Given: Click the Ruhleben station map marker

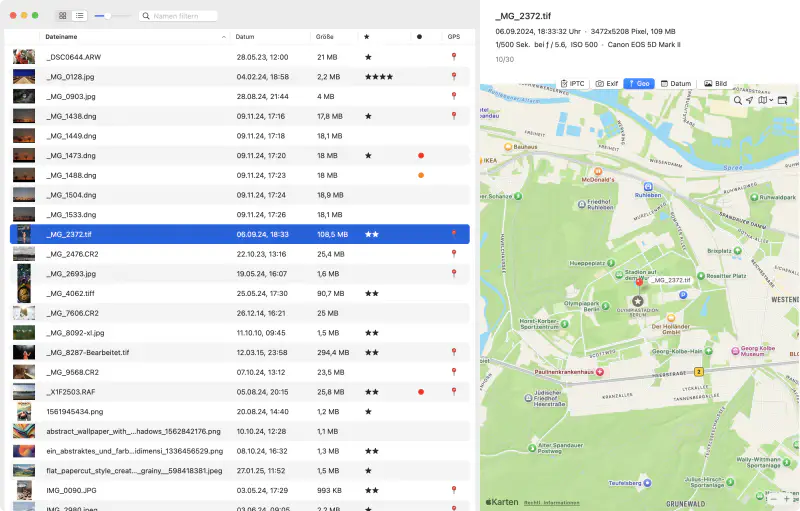Looking at the screenshot, I should pyautogui.click(x=648, y=187).
